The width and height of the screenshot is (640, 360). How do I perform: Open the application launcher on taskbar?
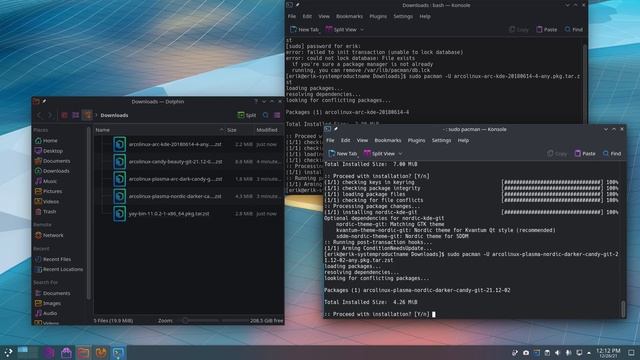[x=8, y=353]
